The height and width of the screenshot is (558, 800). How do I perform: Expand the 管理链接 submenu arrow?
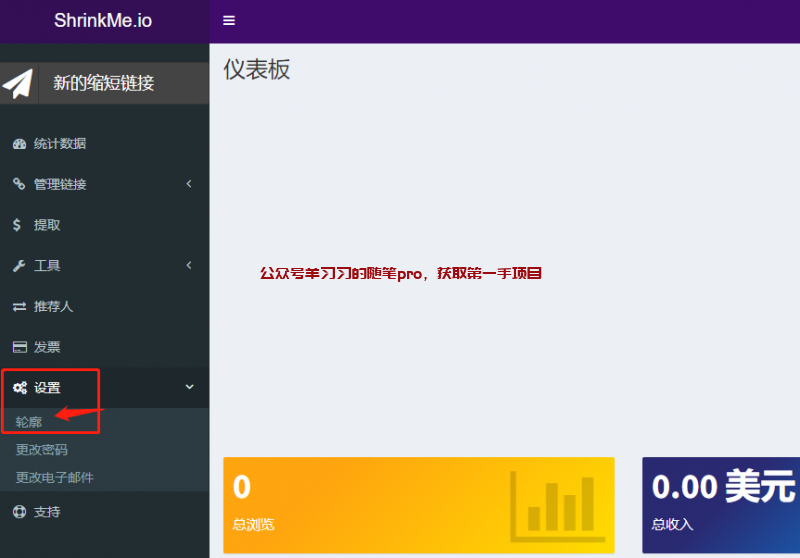pyautogui.click(x=189, y=184)
